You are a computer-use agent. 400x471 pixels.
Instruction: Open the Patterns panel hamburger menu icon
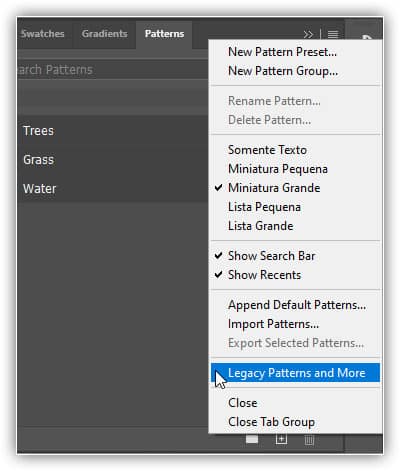click(333, 34)
